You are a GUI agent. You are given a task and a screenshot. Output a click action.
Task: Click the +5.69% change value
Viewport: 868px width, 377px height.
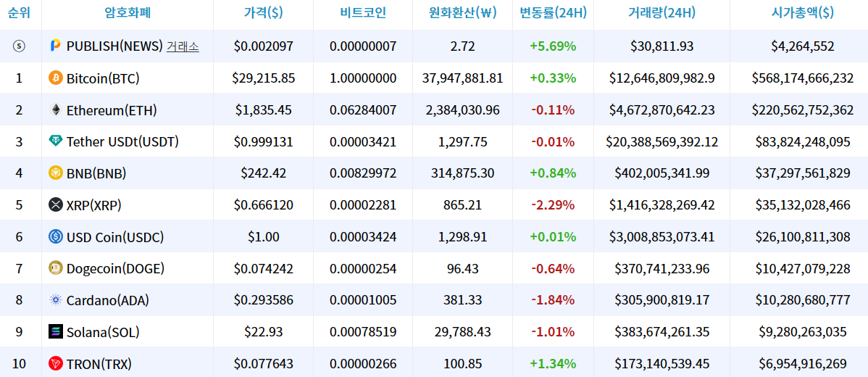553,46
